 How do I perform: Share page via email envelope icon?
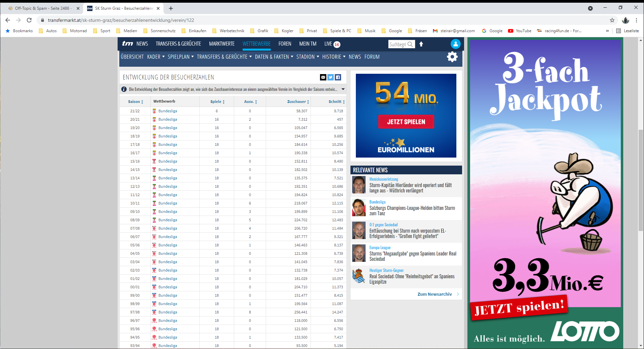[x=323, y=77]
